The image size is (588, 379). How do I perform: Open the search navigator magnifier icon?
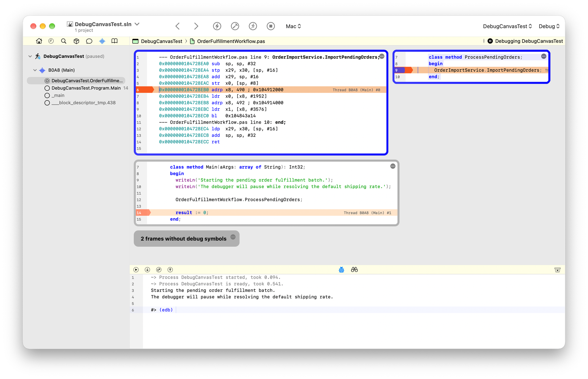click(64, 41)
